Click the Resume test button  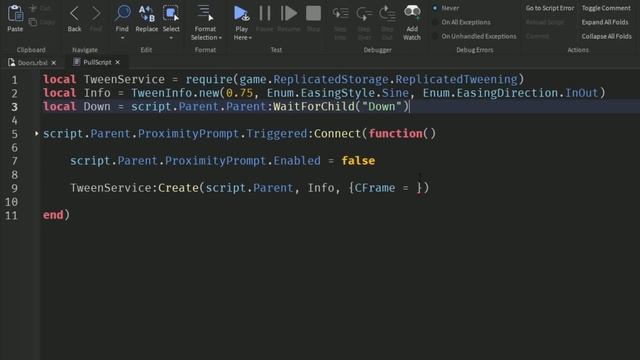coord(289,13)
